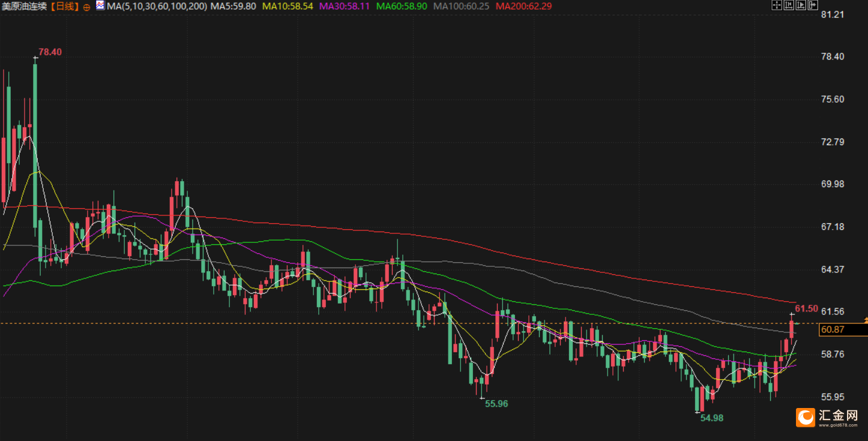Viewport: 868px width, 441px height.
Task: Click the 67.18 price axis value
Action: (x=833, y=227)
